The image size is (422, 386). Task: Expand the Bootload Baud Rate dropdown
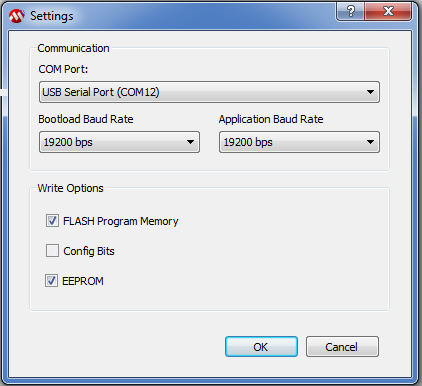tap(119, 142)
